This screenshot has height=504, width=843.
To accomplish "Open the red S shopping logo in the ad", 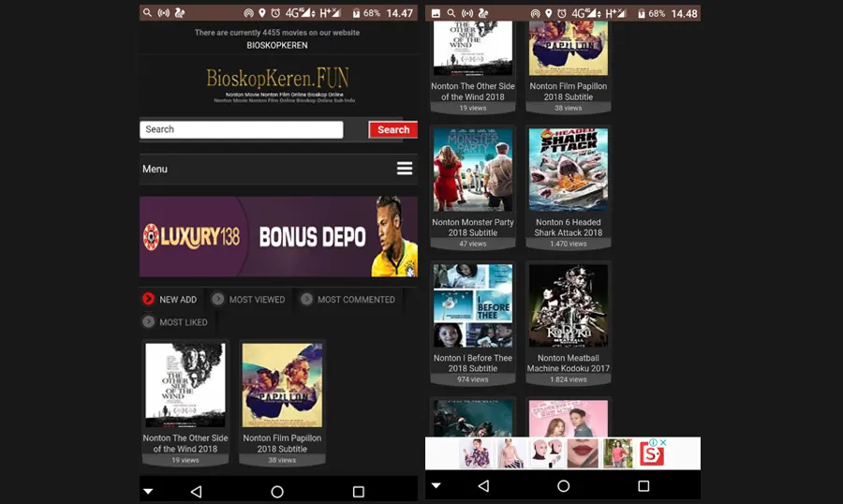I will click(x=651, y=455).
